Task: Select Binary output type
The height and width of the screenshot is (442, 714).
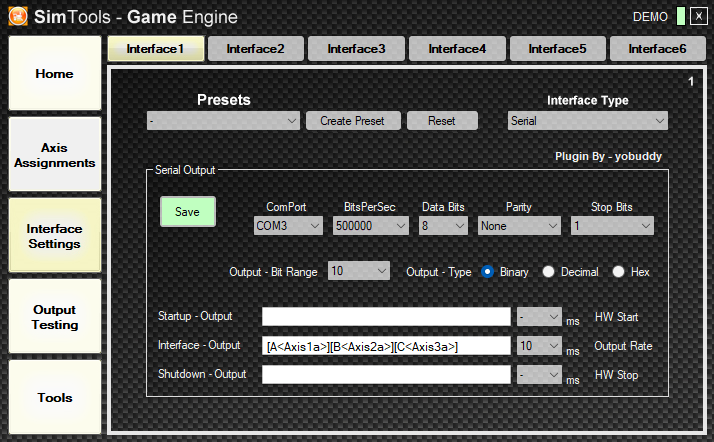Action: [x=489, y=272]
